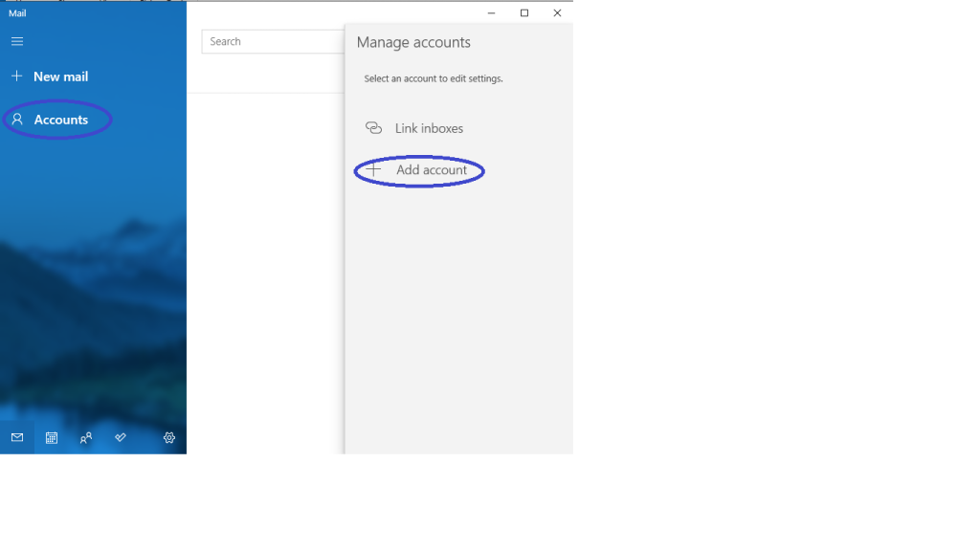Close the Mail window
The image size is (980, 551).
point(557,13)
